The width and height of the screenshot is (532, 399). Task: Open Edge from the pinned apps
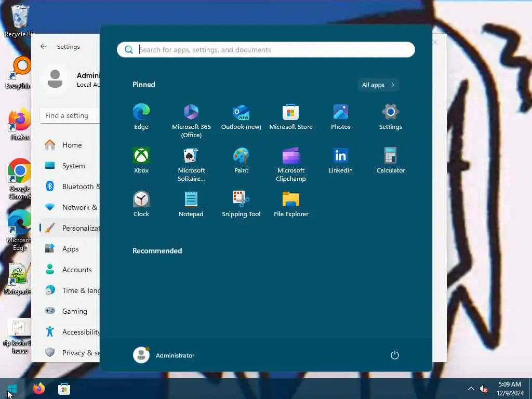pyautogui.click(x=141, y=117)
